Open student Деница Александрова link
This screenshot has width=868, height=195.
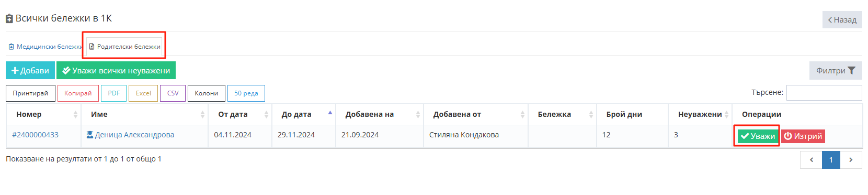(x=134, y=135)
